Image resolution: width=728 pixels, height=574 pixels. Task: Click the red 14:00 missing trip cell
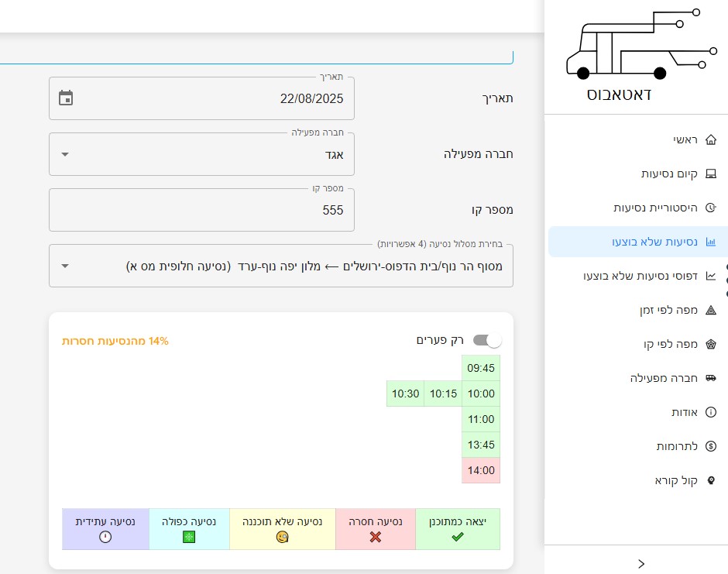point(480,470)
